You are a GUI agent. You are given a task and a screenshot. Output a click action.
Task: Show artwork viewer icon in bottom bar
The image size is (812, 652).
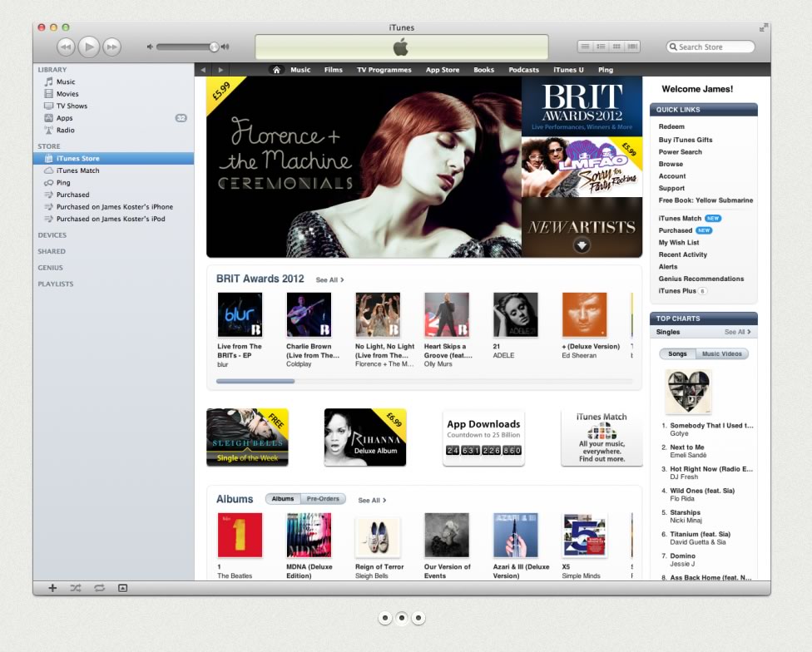123,588
